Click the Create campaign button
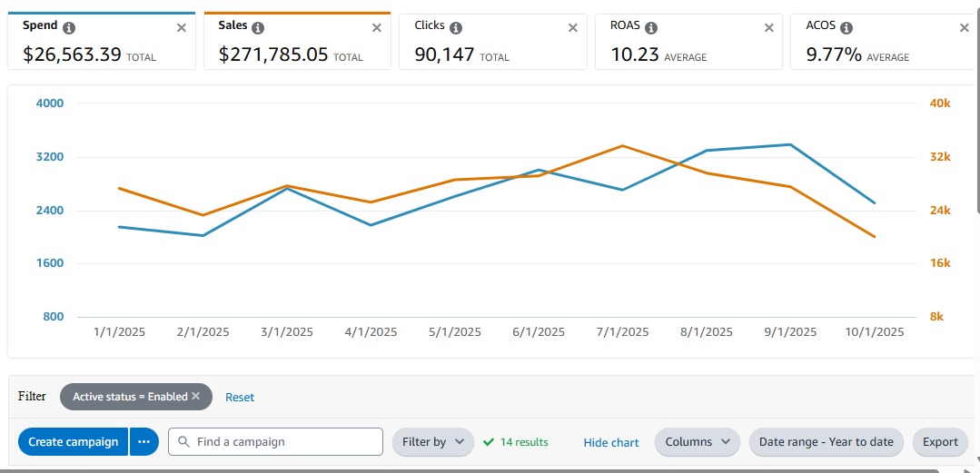 [73, 442]
